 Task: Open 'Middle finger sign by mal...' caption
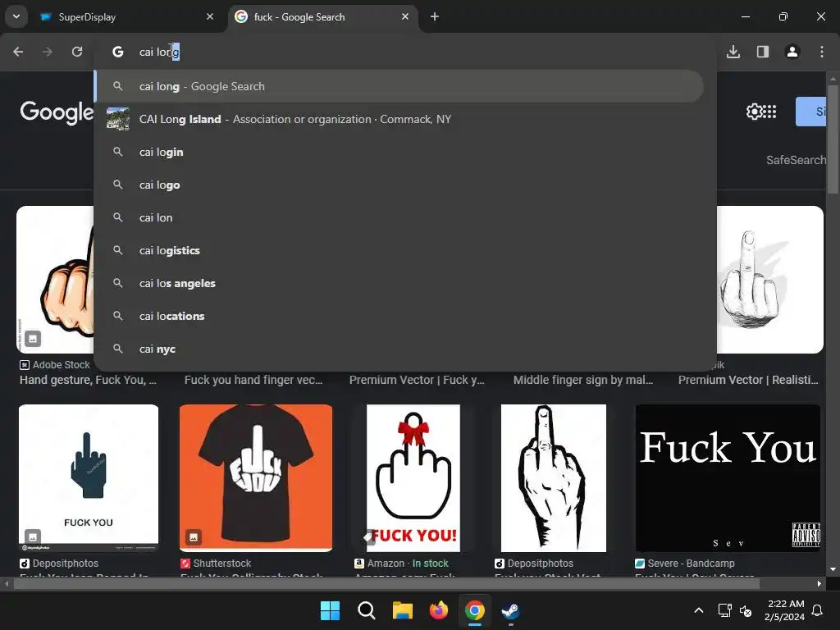pos(583,380)
